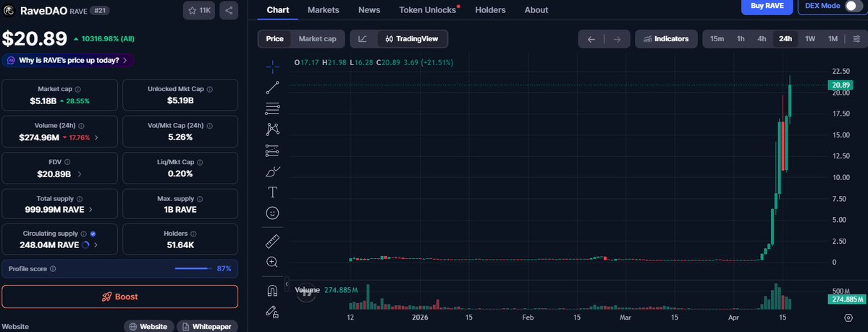Select 1W chart interval
The image size is (868, 332).
pos(810,39)
